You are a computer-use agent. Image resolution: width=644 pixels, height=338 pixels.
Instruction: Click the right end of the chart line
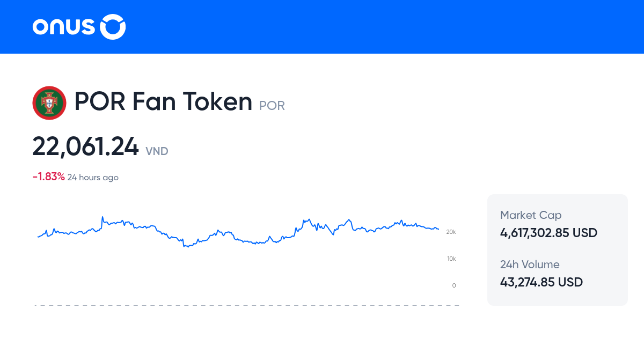click(x=438, y=229)
